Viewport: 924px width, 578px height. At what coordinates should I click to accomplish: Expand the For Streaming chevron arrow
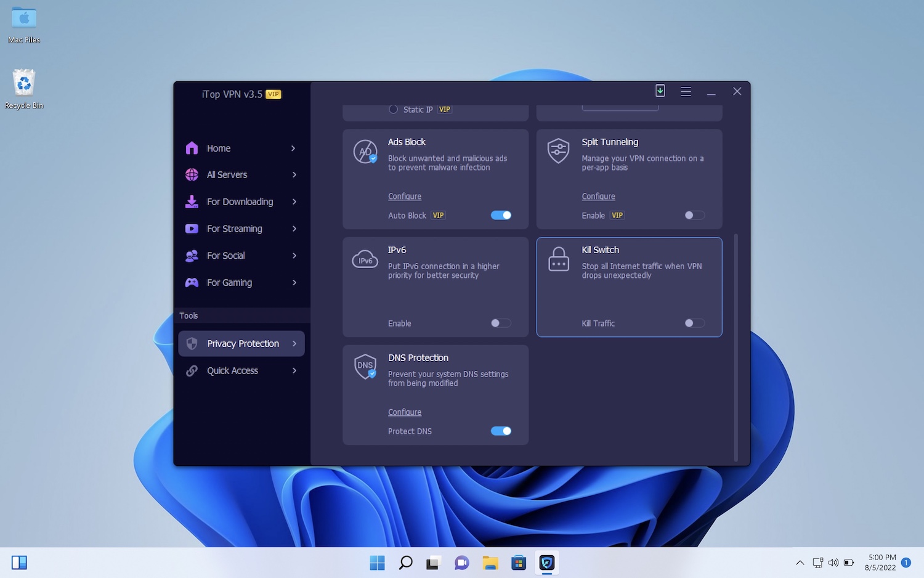[x=294, y=229]
